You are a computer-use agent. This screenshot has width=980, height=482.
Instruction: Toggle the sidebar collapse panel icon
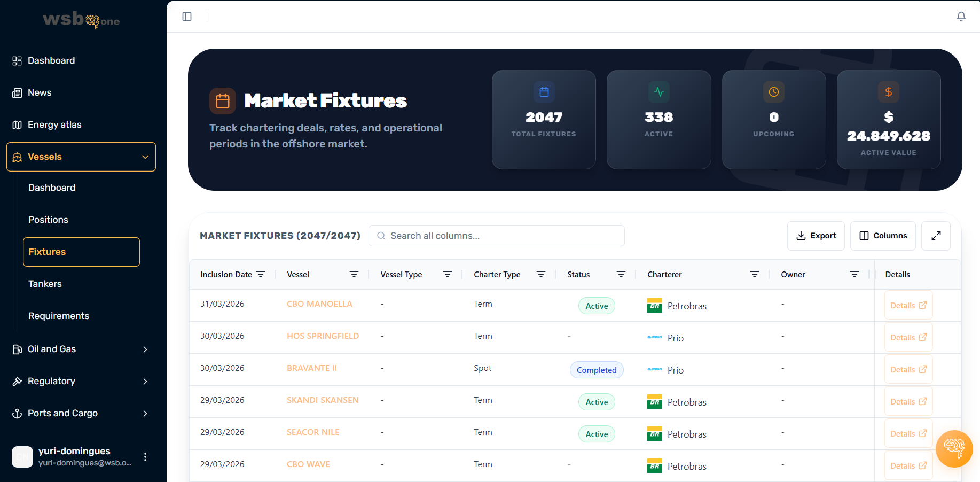click(x=187, y=17)
